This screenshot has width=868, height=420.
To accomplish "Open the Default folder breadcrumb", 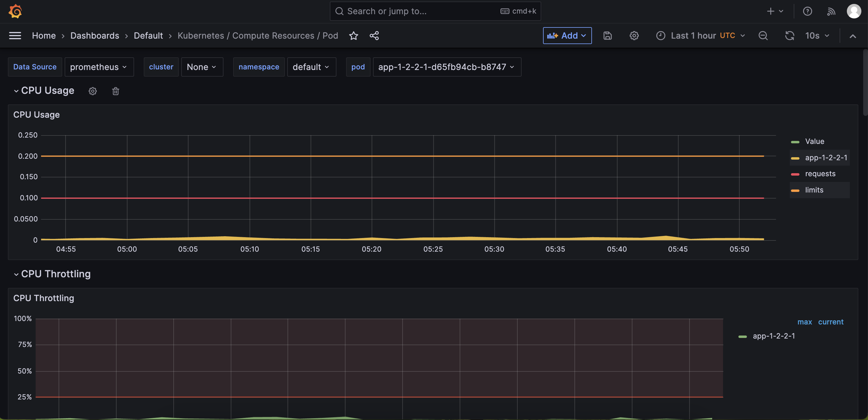I will [148, 36].
